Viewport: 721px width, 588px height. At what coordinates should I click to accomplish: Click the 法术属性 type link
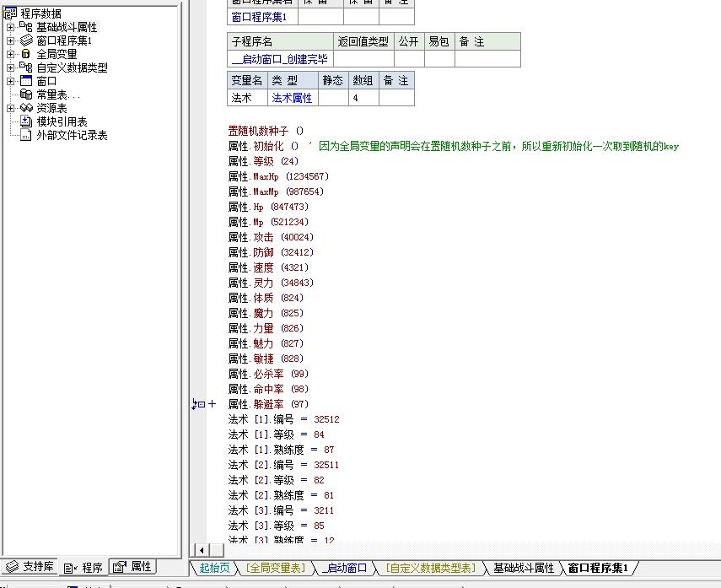point(292,98)
